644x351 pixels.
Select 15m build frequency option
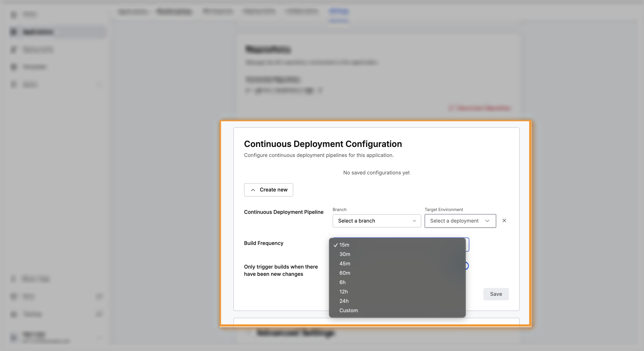(397, 245)
